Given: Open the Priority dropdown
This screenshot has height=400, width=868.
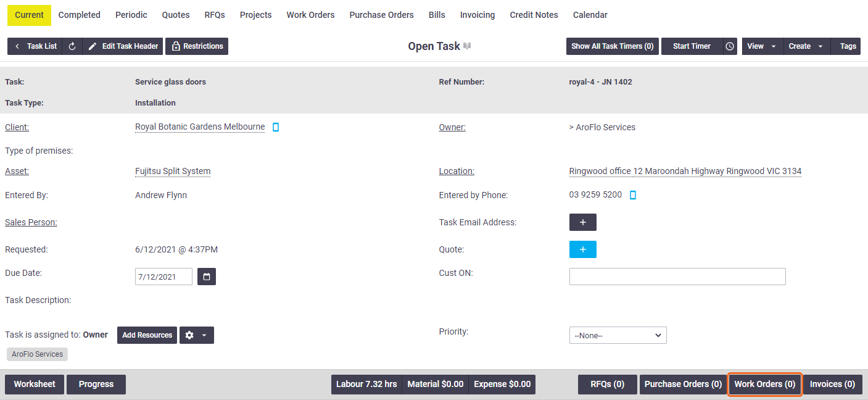Looking at the screenshot, I should pos(618,335).
